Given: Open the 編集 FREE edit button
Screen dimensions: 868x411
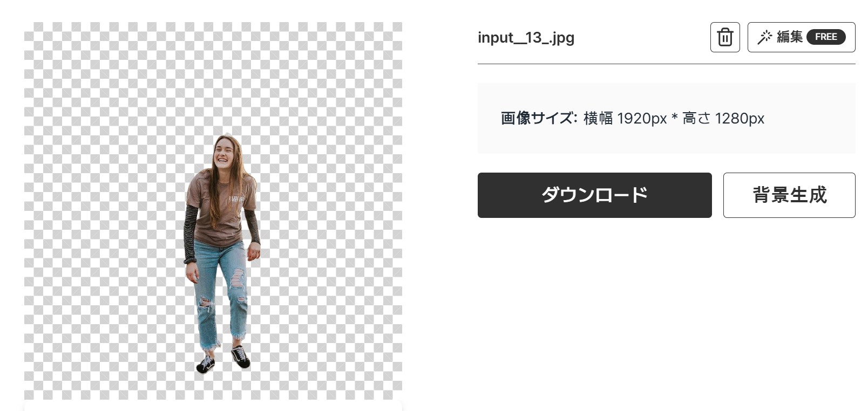Looking at the screenshot, I should coord(801,37).
